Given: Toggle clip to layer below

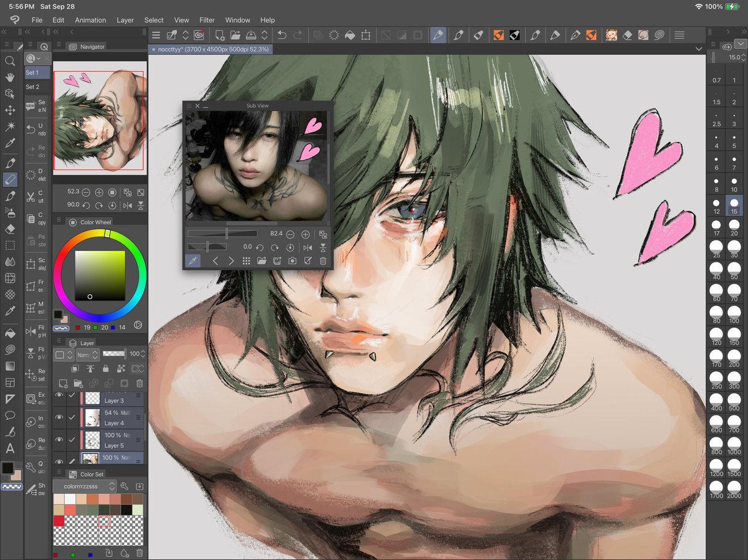Looking at the screenshot, I should tap(75, 369).
